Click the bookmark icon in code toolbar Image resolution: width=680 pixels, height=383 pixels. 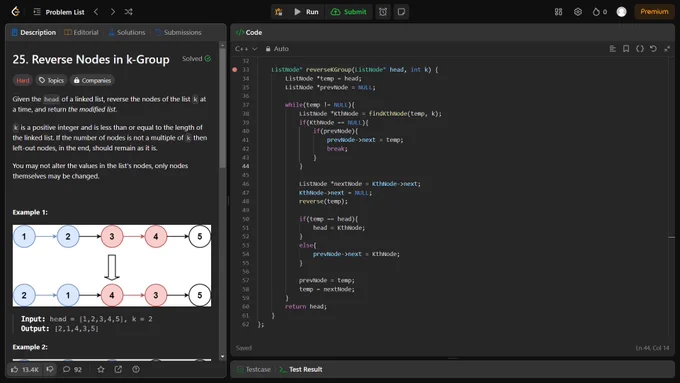626,49
